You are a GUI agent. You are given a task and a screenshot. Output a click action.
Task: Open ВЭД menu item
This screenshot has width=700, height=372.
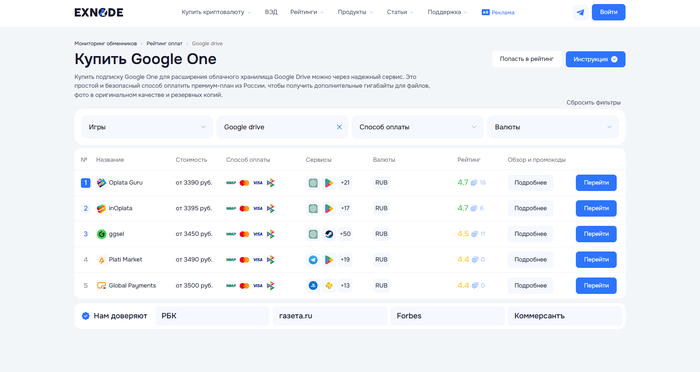(x=271, y=13)
